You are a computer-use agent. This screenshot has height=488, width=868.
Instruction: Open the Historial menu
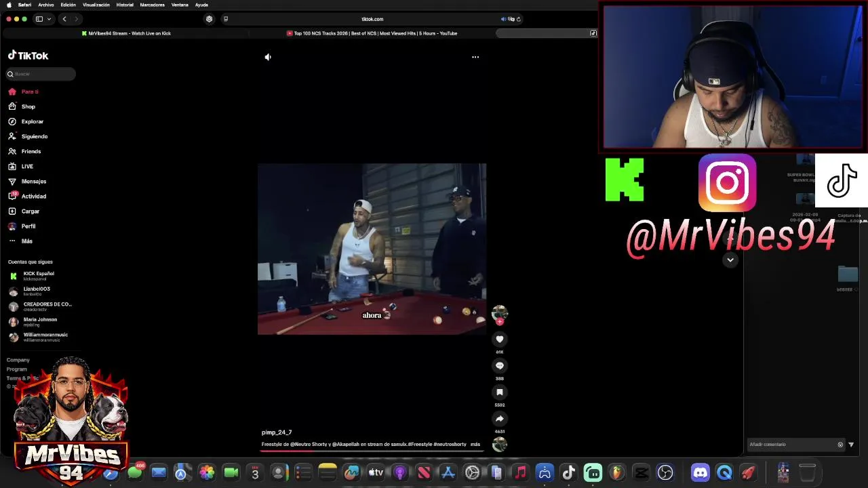click(x=125, y=5)
